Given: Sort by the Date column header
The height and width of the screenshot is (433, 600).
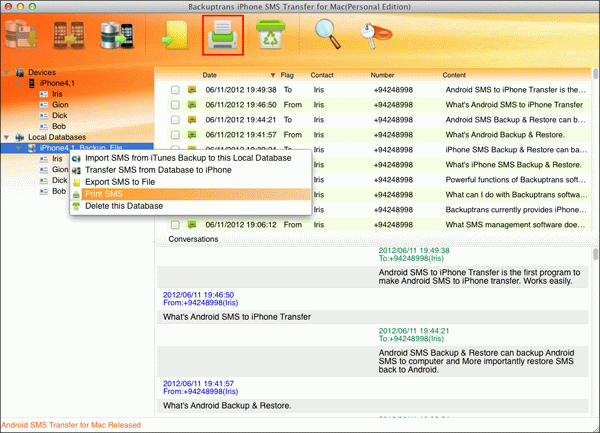Looking at the screenshot, I should 210,75.
